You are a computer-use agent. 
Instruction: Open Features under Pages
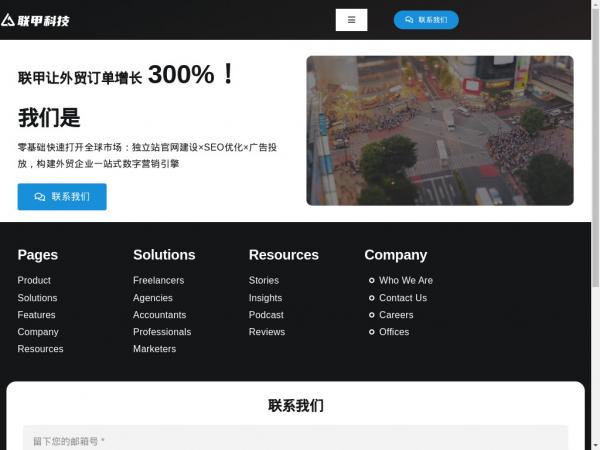click(x=36, y=315)
